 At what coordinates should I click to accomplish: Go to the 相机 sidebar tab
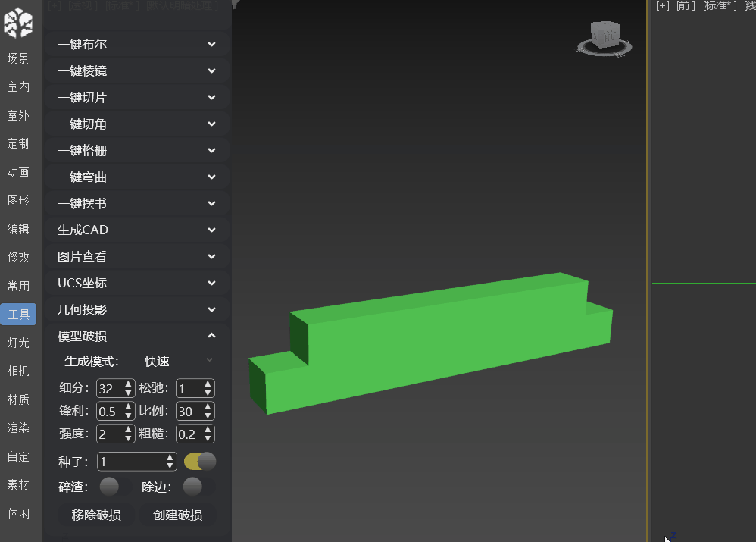click(x=18, y=371)
